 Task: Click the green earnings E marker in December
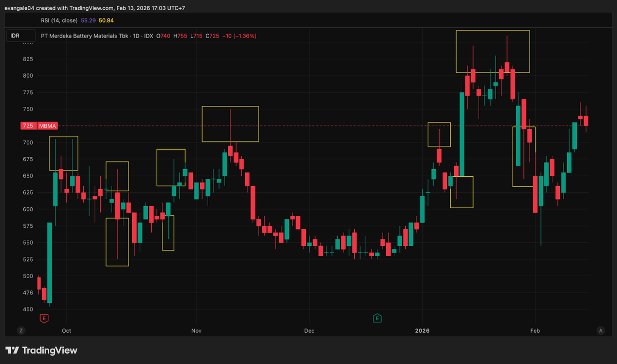pos(377,319)
